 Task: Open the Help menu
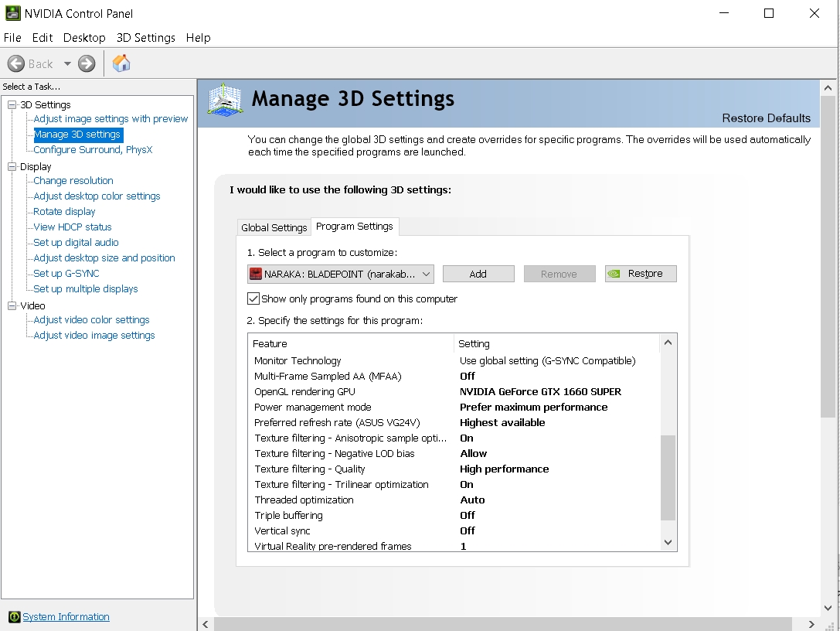pyautogui.click(x=198, y=38)
